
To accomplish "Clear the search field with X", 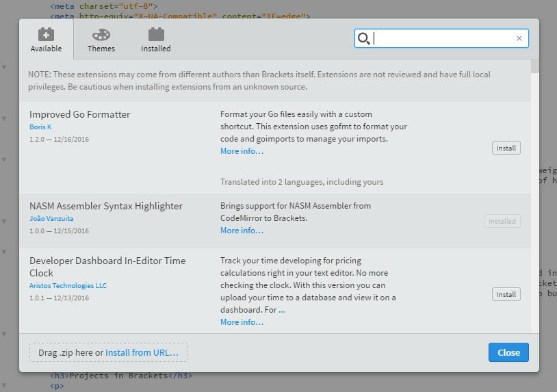I will click(x=519, y=38).
